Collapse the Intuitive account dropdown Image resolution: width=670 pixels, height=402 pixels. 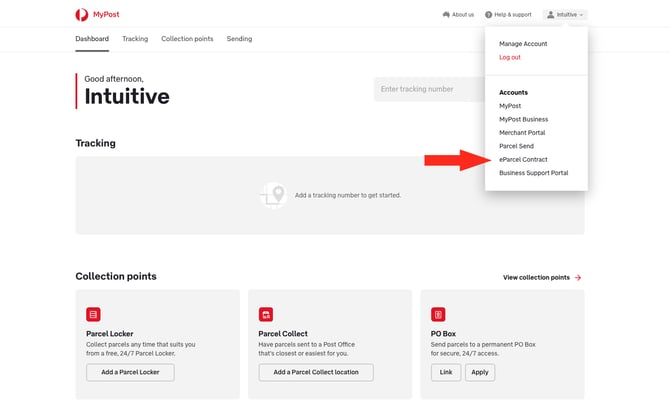pyautogui.click(x=565, y=15)
